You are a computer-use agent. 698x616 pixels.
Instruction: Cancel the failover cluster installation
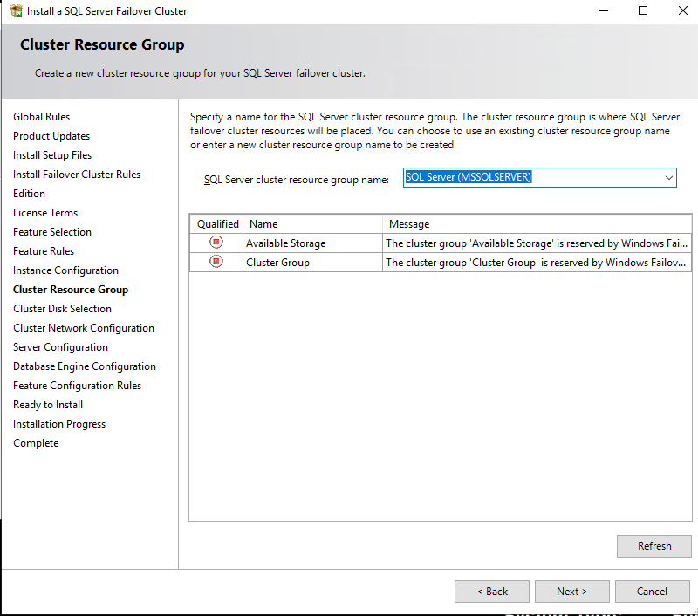point(652,592)
